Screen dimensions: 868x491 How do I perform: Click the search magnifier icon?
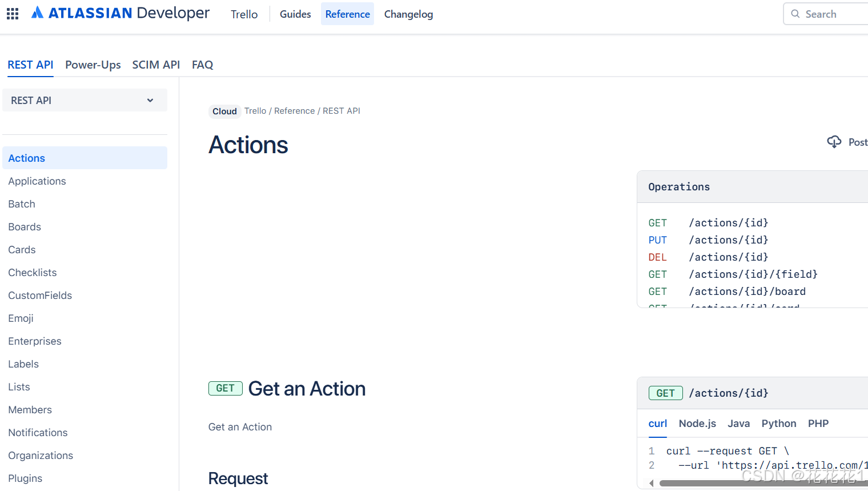click(795, 14)
